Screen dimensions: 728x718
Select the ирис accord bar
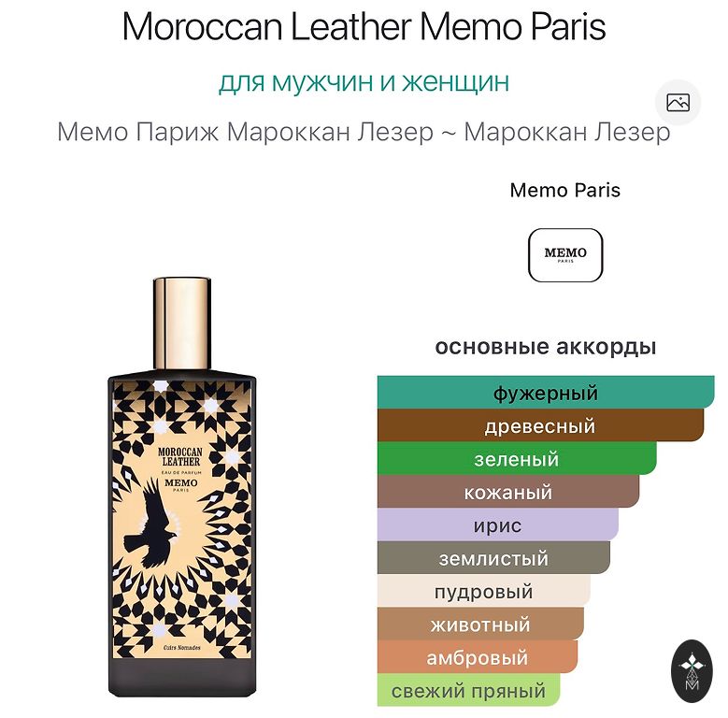[x=498, y=524]
